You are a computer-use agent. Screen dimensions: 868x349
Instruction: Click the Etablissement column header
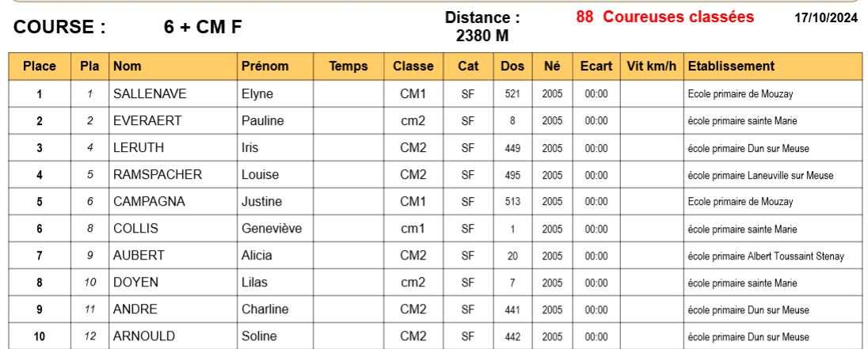773,66
